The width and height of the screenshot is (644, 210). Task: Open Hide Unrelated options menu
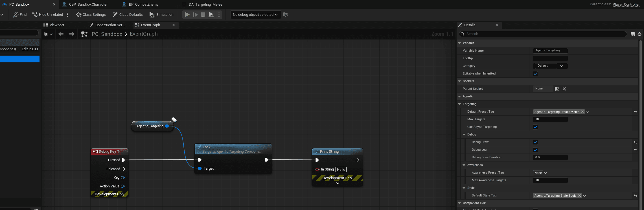coord(67,15)
